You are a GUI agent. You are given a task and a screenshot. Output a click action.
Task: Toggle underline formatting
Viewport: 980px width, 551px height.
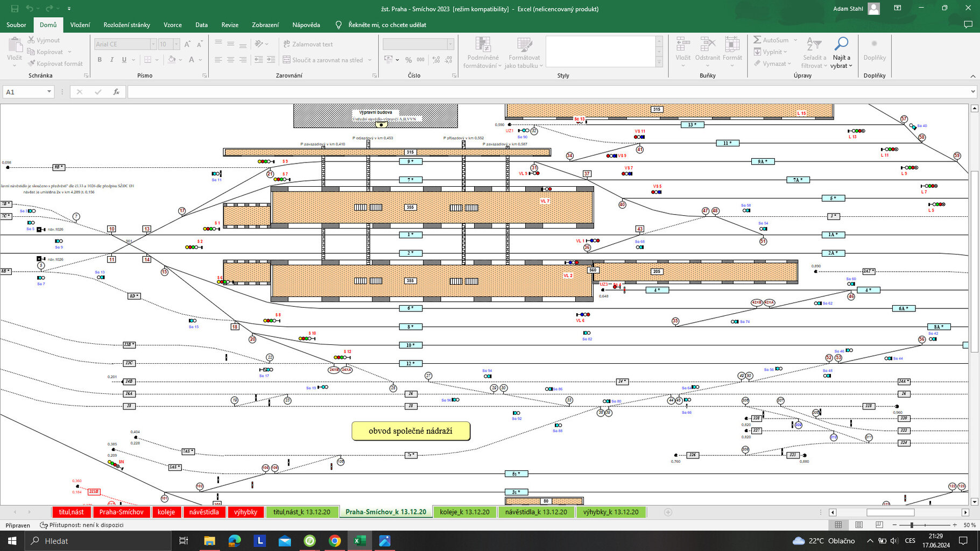(x=124, y=60)
